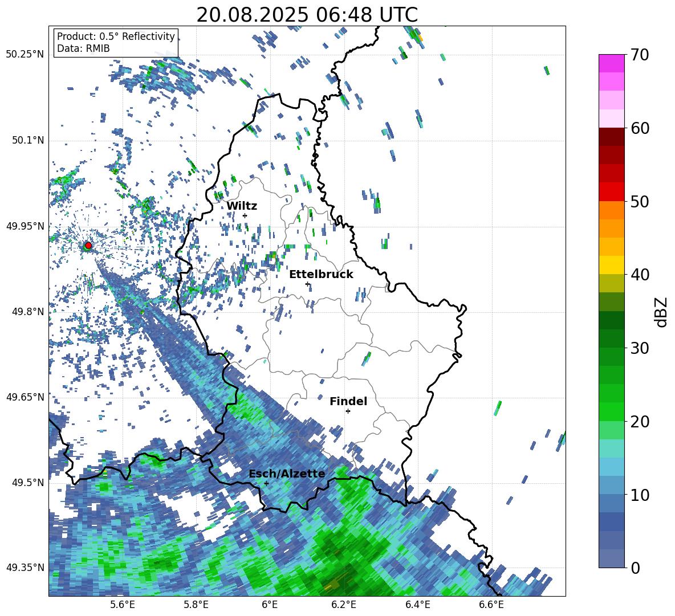Click the colorbar tick label 70

(x=640, y=55)
